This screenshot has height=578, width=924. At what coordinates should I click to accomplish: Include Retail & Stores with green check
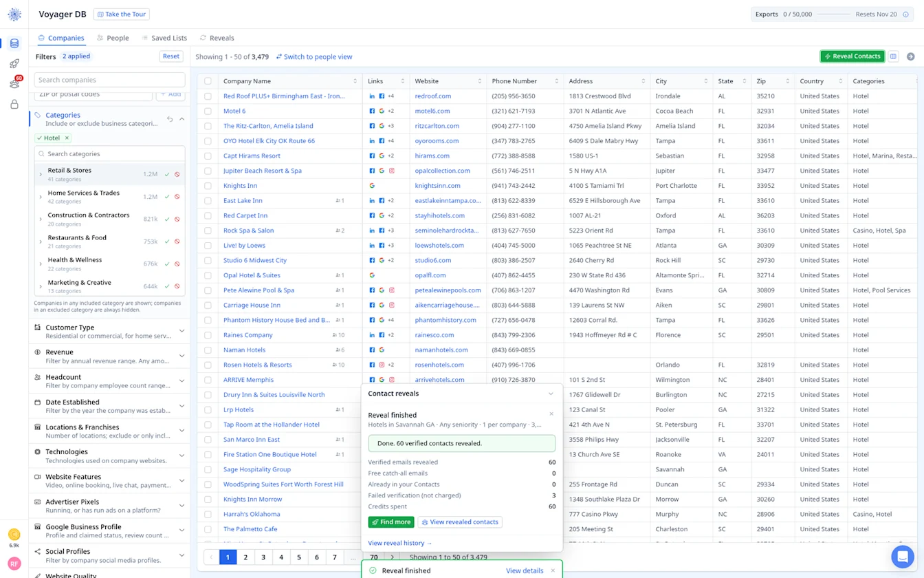coord(167,175)
